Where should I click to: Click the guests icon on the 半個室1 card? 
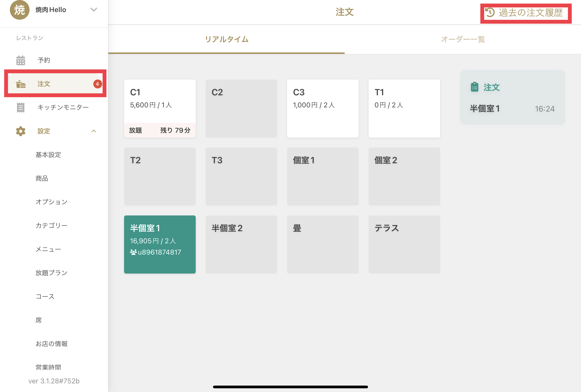coord(133,252)
